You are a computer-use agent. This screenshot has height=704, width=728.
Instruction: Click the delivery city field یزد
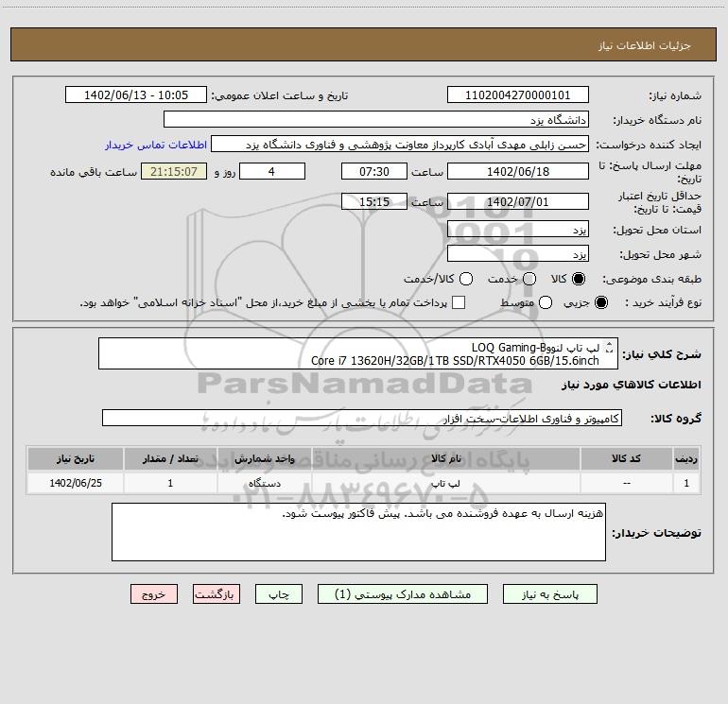[x=518, y=253]
